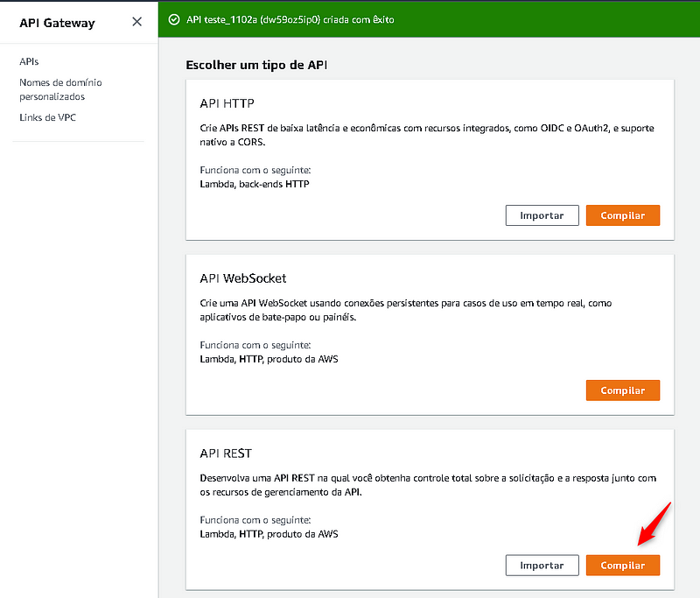Open the APIs navigation link
700x598 pixels.
coord(29,61)
